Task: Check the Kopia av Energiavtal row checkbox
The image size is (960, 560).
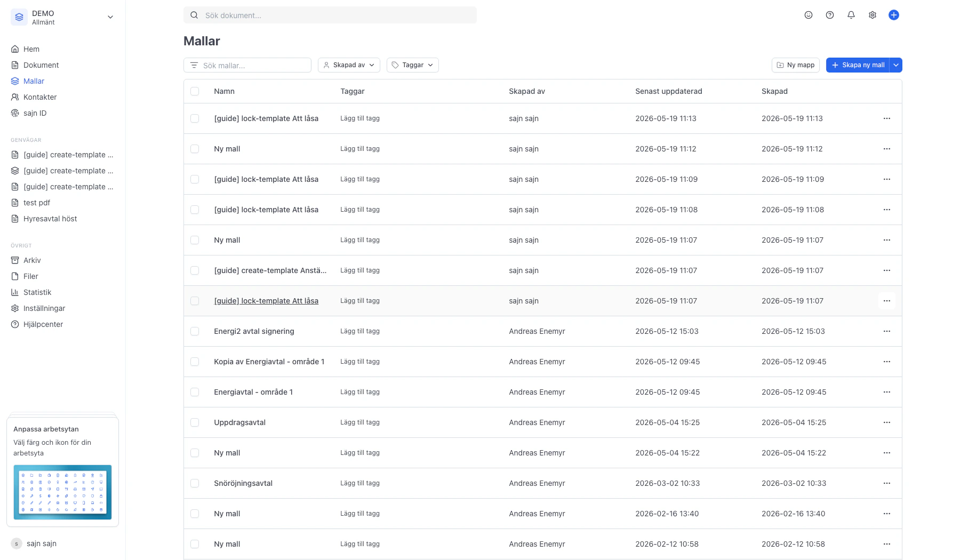Action: [195, 362]
